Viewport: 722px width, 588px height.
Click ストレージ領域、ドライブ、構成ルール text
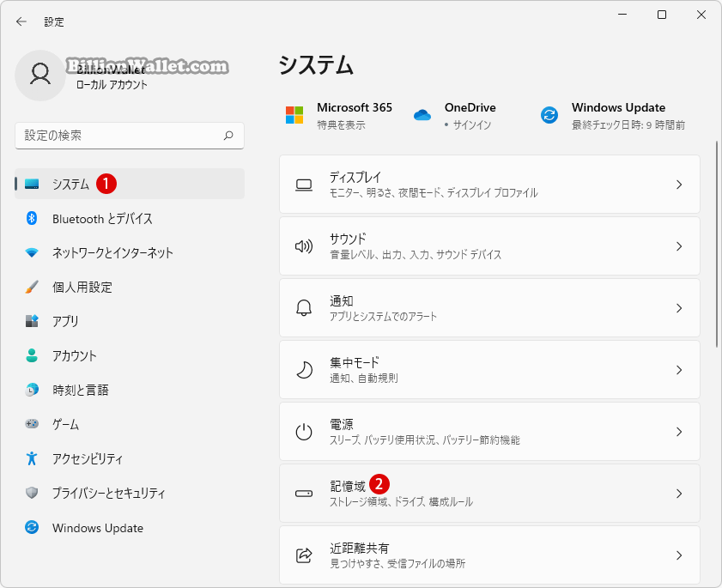tap(401, 502)
